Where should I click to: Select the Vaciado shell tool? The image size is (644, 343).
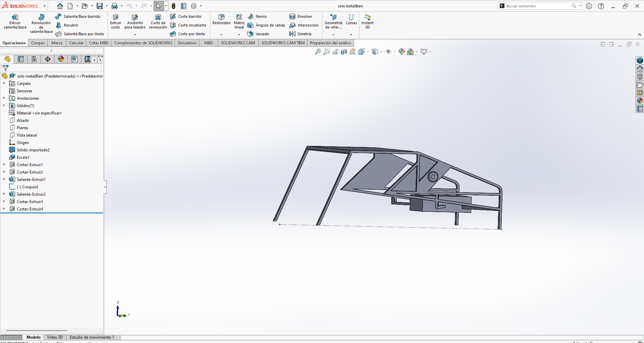258,34
